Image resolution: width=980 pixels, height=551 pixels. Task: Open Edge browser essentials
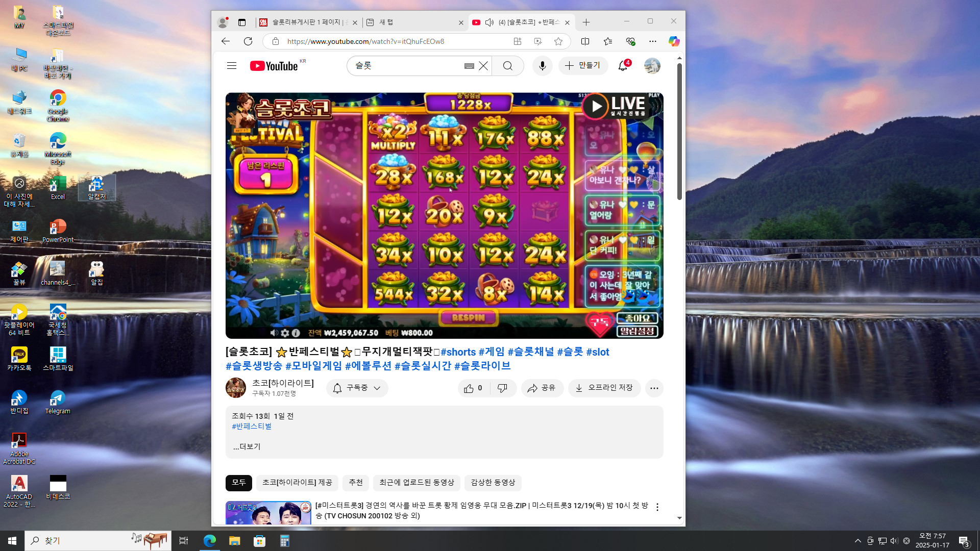pos(630,41)
